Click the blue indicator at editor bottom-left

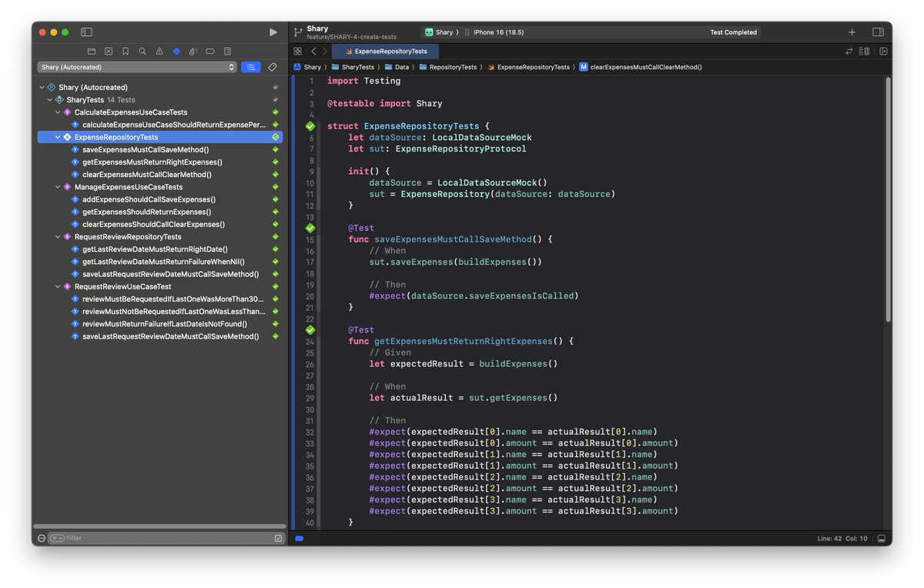[300, 539]
